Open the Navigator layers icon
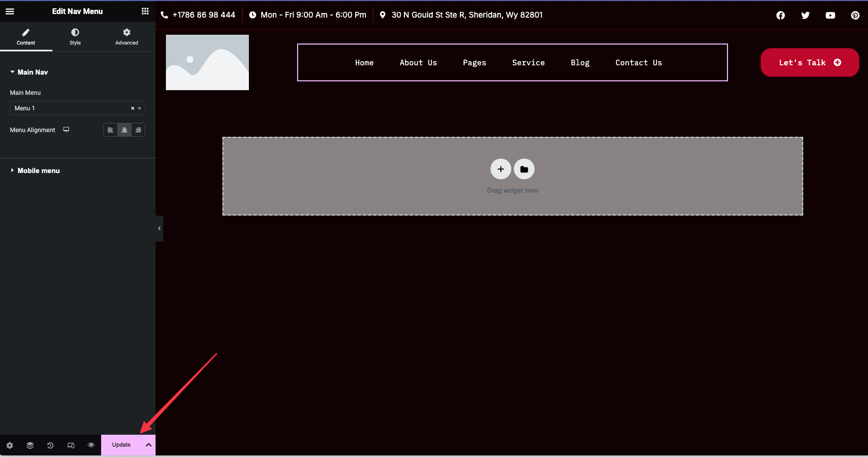 (30, 445)
